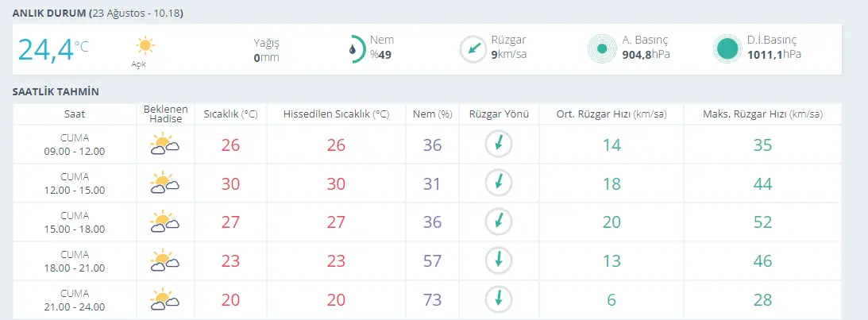
Task: Click the A. Basınç pressure gauge icon
Action: coord(602,49)
